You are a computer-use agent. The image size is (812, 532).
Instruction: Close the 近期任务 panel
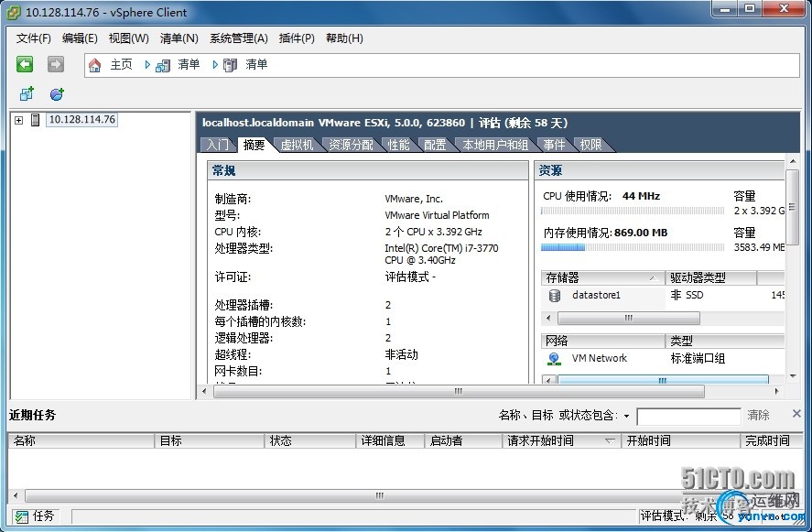(796, 413)
